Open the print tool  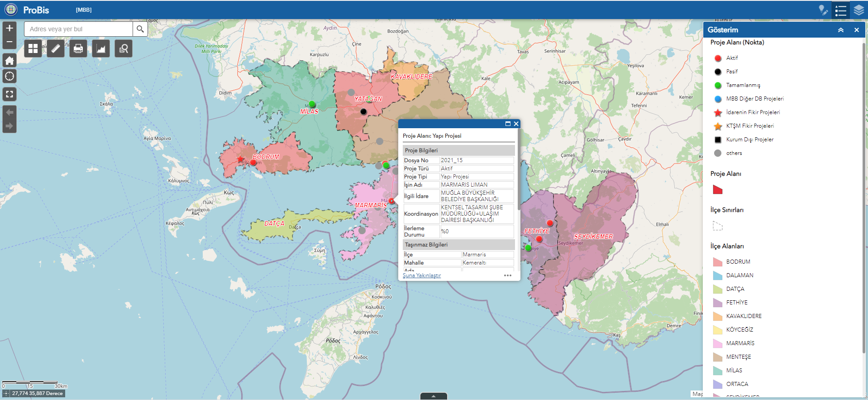(x=78, y=48)
